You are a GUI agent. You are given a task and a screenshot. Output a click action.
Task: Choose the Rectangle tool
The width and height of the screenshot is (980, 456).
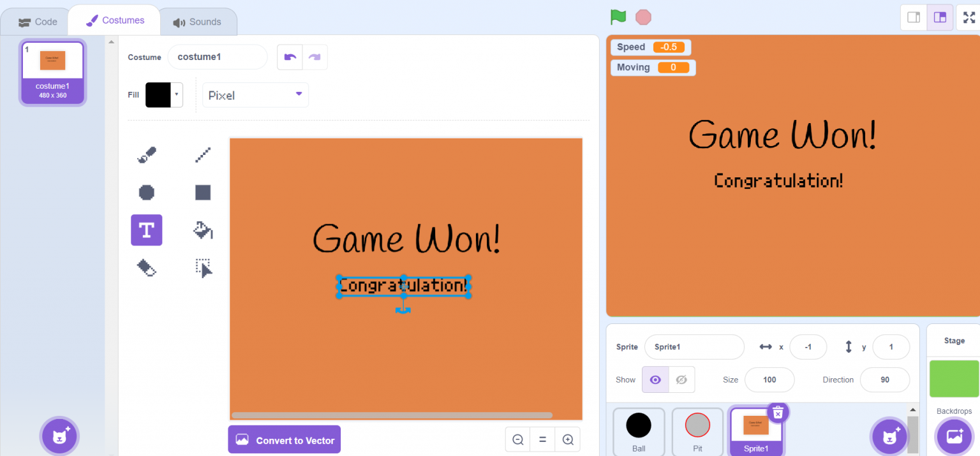pos(202,192)
